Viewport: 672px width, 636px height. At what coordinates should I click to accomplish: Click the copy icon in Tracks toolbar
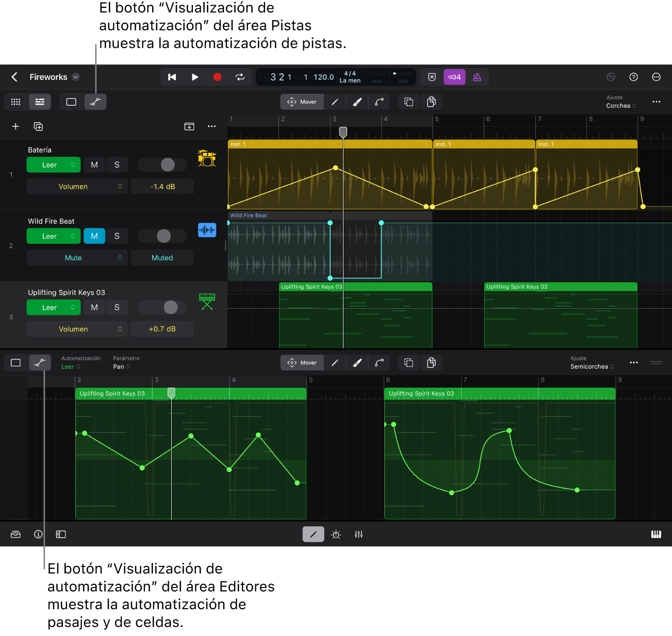pyautogui.click(x=432, y=102)
